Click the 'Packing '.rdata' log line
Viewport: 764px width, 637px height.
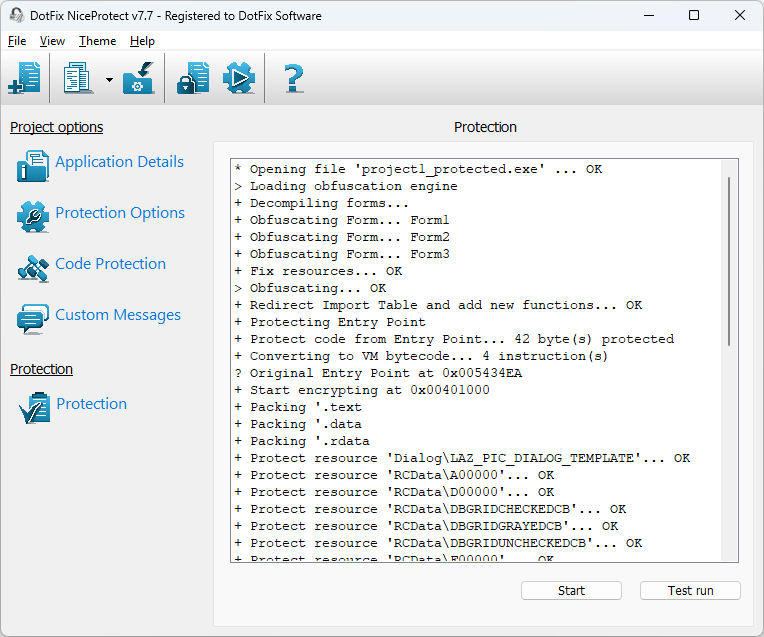[x=302, y=441]
